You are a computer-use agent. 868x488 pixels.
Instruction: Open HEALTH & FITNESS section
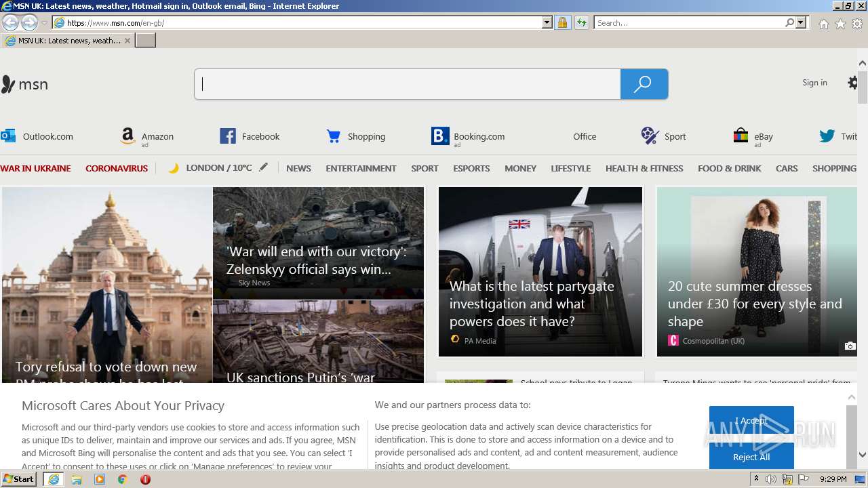pos(644,168)
